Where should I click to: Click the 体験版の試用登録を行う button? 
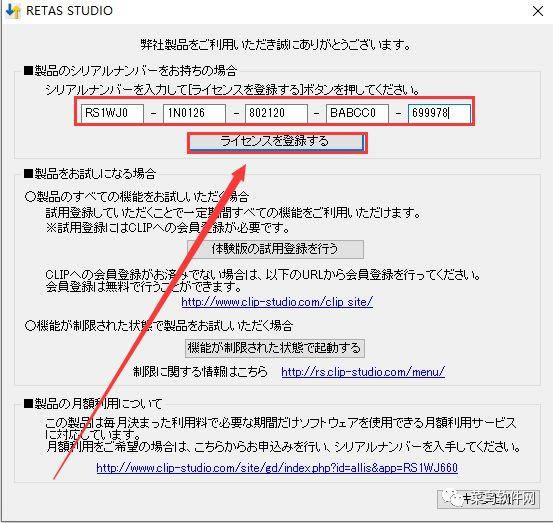point(275,249)
